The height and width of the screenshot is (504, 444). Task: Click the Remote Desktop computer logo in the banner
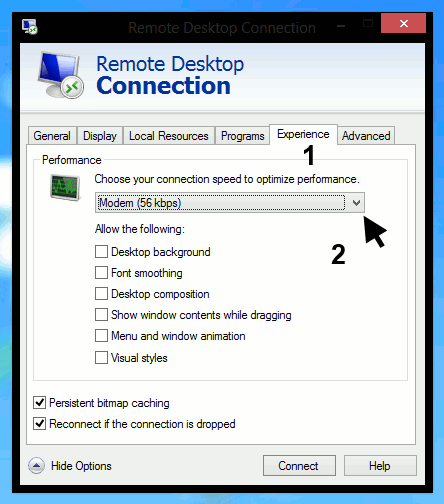point(60,75)
